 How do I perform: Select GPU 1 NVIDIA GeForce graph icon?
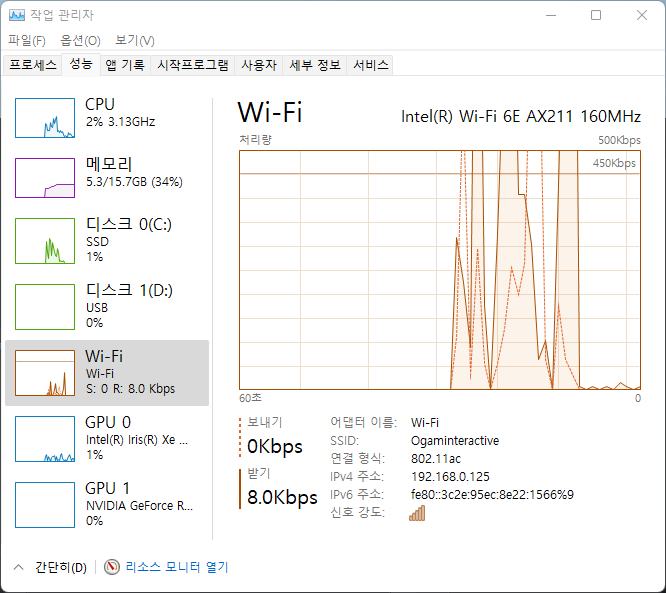coord(45,504)
